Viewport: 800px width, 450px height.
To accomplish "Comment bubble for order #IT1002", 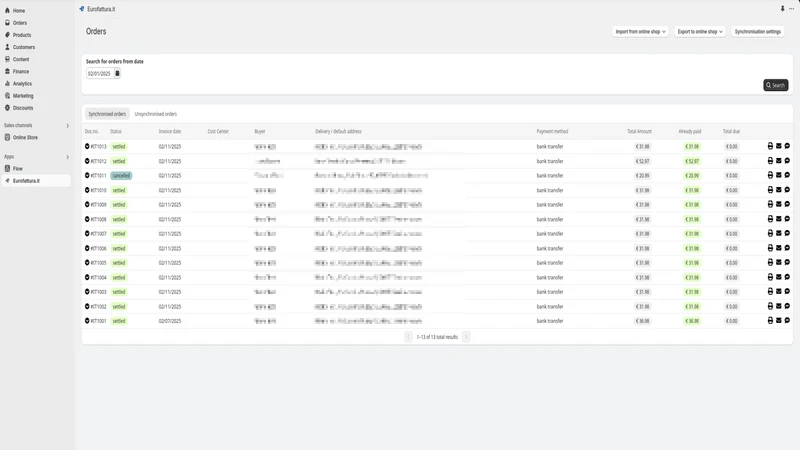I will point(787,306).
